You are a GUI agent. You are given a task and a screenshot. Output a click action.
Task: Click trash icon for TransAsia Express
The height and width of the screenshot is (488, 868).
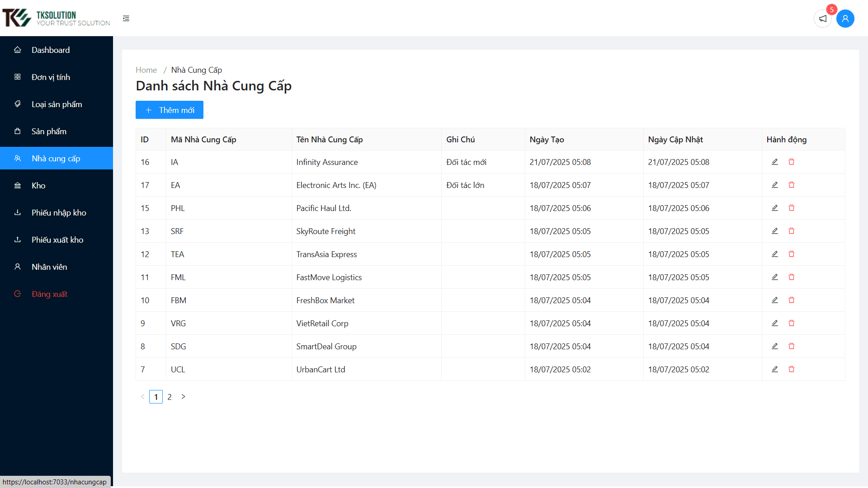[791, 254]
